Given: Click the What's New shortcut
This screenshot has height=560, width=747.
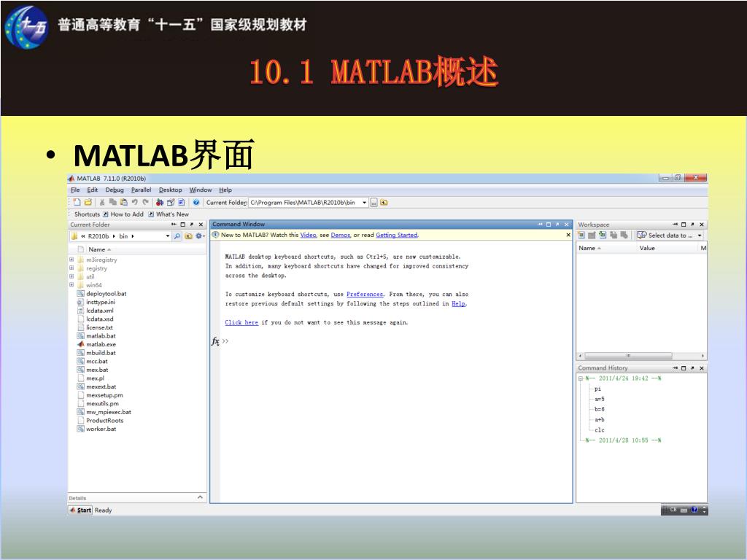Looking at the screenshot, I should point(169,215).
